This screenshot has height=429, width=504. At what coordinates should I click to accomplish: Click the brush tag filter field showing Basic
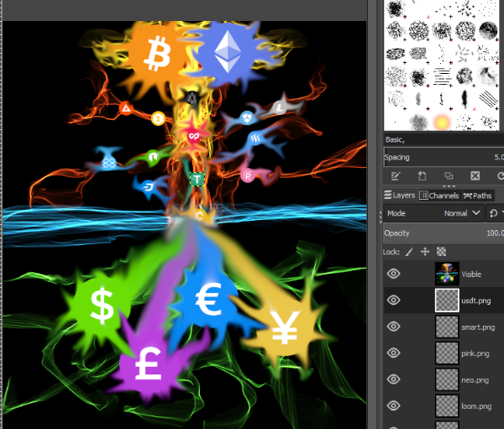(444, 139)
